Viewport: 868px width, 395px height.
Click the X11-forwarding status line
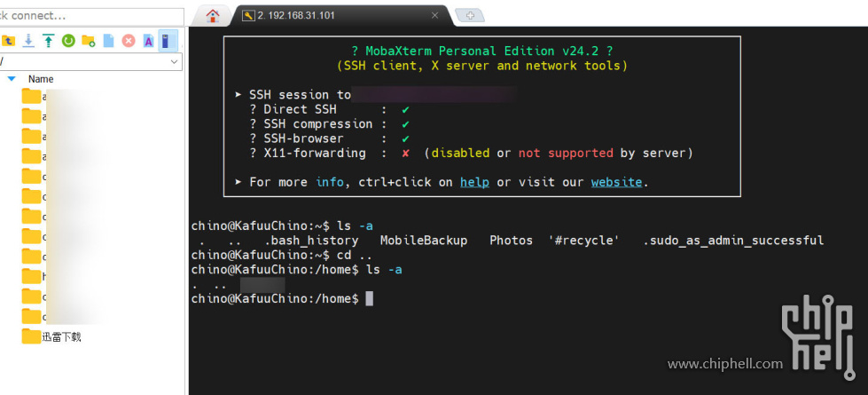[471, 153]
